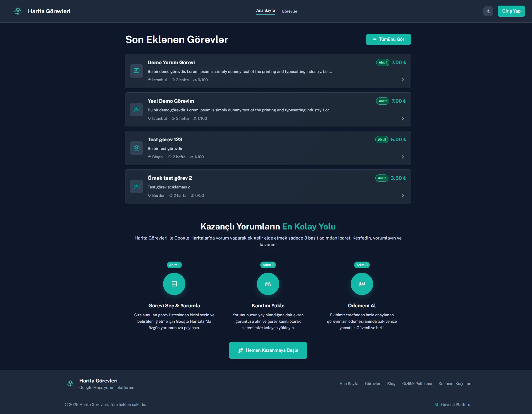The width and height of the screenshot is (532, 414).
Task: Click the Harita Görevleri logo icon in header
Action: tap(18, 11)
